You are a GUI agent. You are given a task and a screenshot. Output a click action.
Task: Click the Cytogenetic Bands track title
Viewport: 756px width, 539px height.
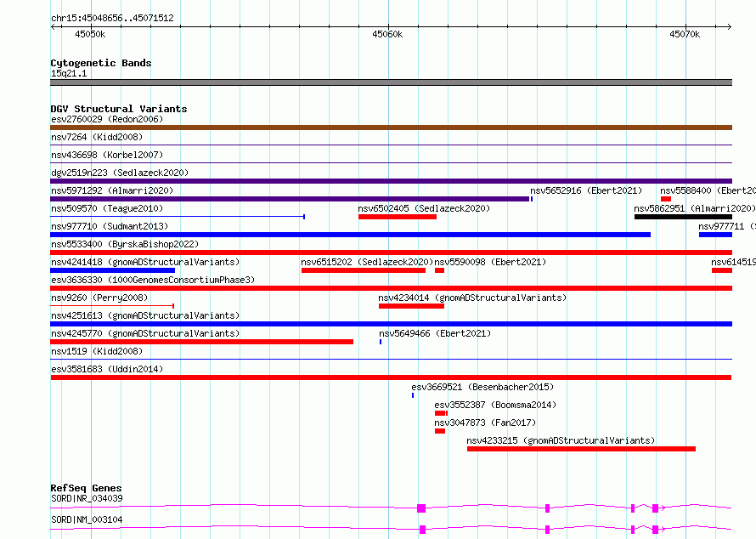pos(101,63)
